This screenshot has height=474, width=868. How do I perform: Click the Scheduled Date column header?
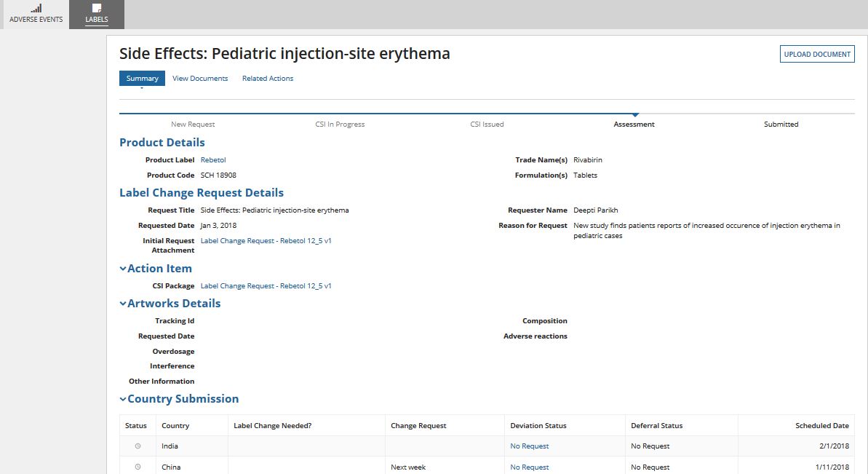click(822, 426)
